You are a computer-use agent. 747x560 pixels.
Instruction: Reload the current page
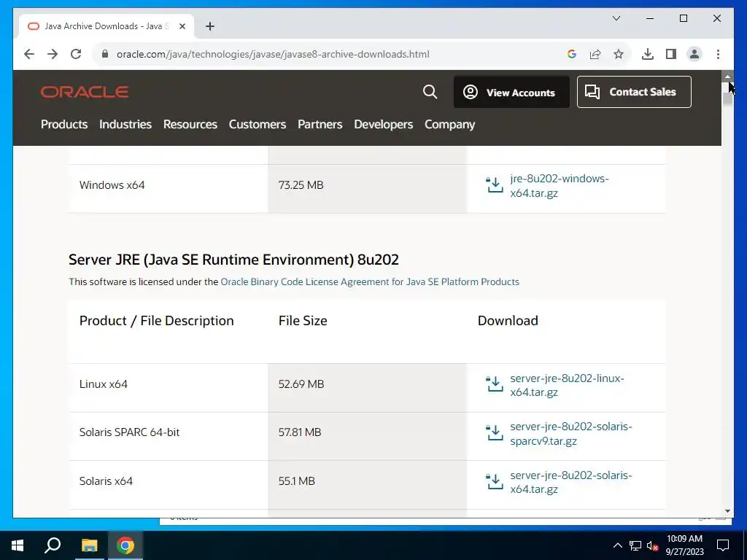[76, 54]
